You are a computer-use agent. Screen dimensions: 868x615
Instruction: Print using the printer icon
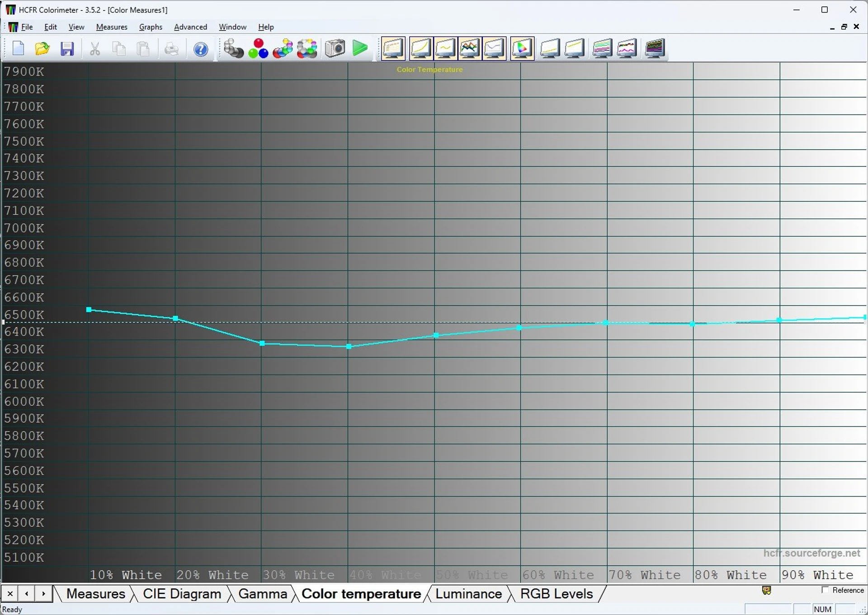coord(171,48)
